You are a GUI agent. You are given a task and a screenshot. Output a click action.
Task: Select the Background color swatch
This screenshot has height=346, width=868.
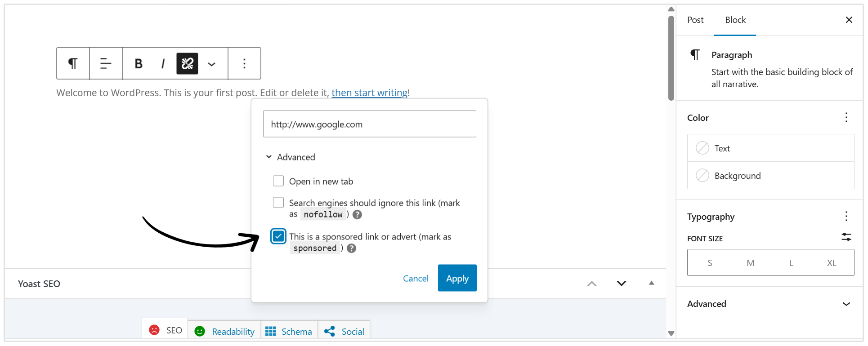coord(738,175)
